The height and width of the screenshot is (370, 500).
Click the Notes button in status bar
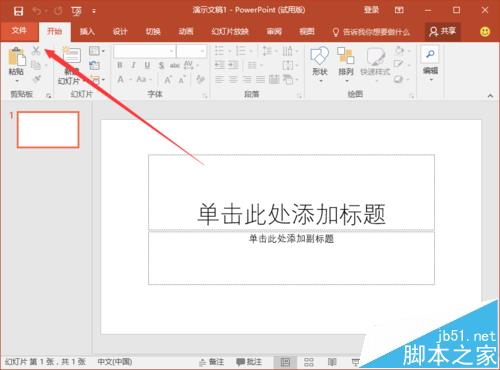(x=212, y=362)
